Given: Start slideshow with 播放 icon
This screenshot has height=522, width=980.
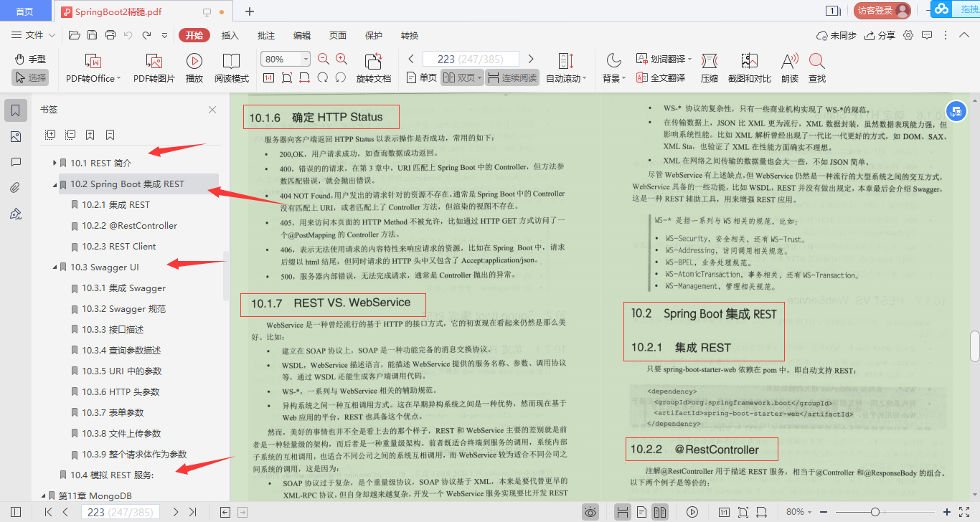Looking at the screenshot, I should coord(194,68).
